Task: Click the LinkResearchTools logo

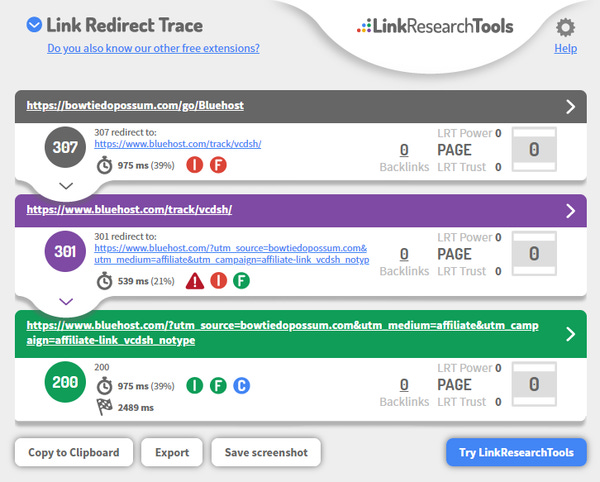Action: 435,26
